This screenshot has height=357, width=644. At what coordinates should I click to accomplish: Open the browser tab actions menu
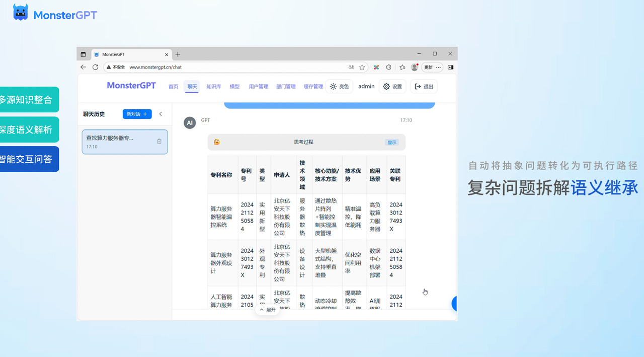84,54
